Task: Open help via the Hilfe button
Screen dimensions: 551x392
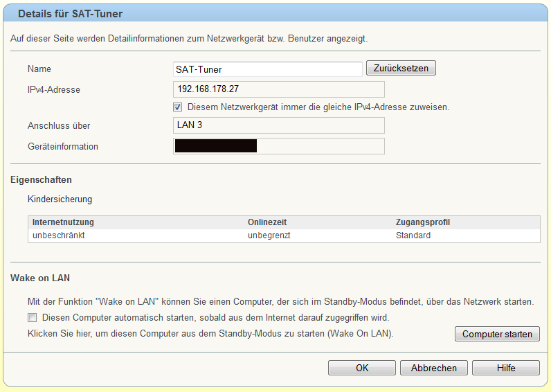Action: point(506,368)
